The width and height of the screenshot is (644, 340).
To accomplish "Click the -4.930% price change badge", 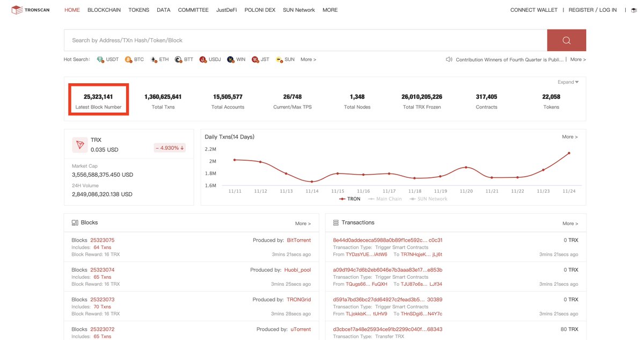I will click(170, 148).
